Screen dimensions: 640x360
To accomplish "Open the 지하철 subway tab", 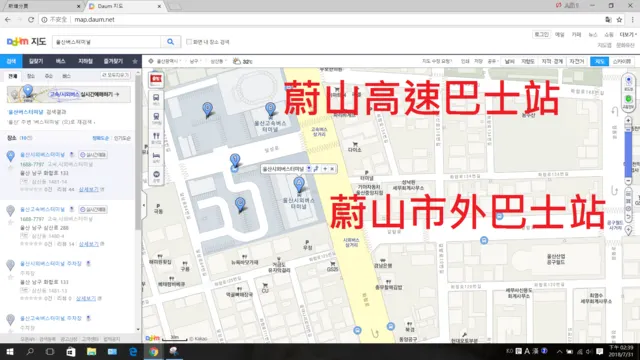I will coord(85,61).
